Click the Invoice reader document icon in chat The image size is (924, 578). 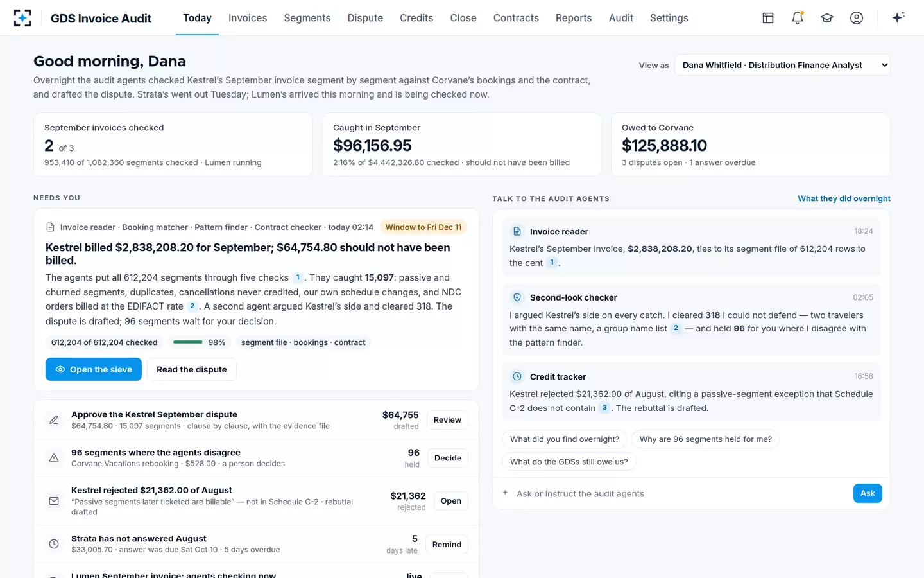point(517,231)
